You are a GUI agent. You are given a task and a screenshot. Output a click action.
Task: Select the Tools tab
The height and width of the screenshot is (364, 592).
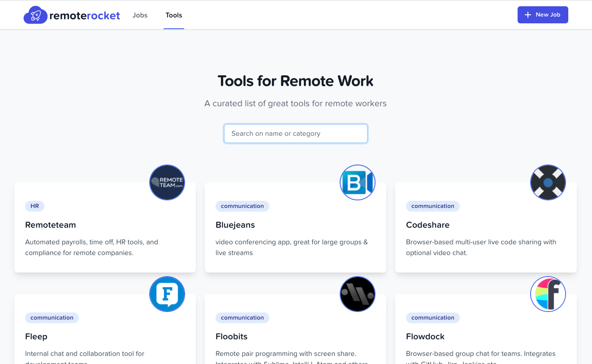[x=174, y=15]
